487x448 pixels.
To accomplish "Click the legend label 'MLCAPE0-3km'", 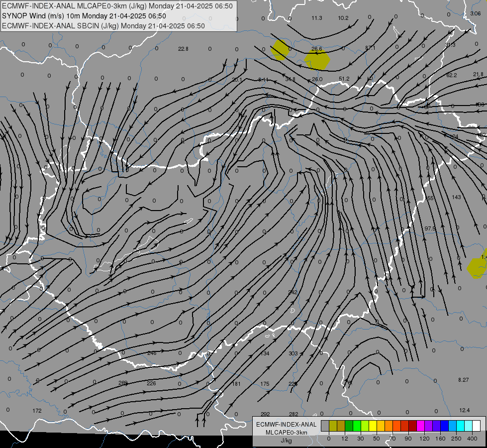I will (286, 433).
